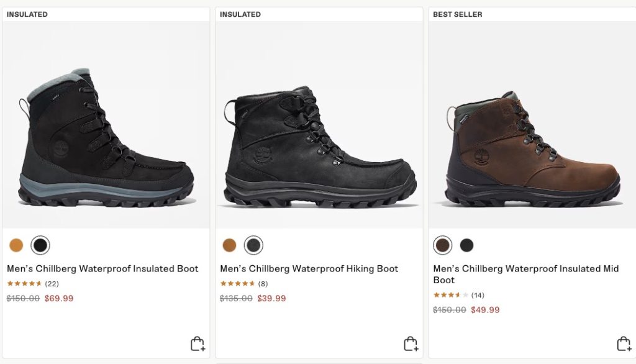Click the brown mid boot product image
This screenshot has height=364, width=636.
(x=532, y=152)
